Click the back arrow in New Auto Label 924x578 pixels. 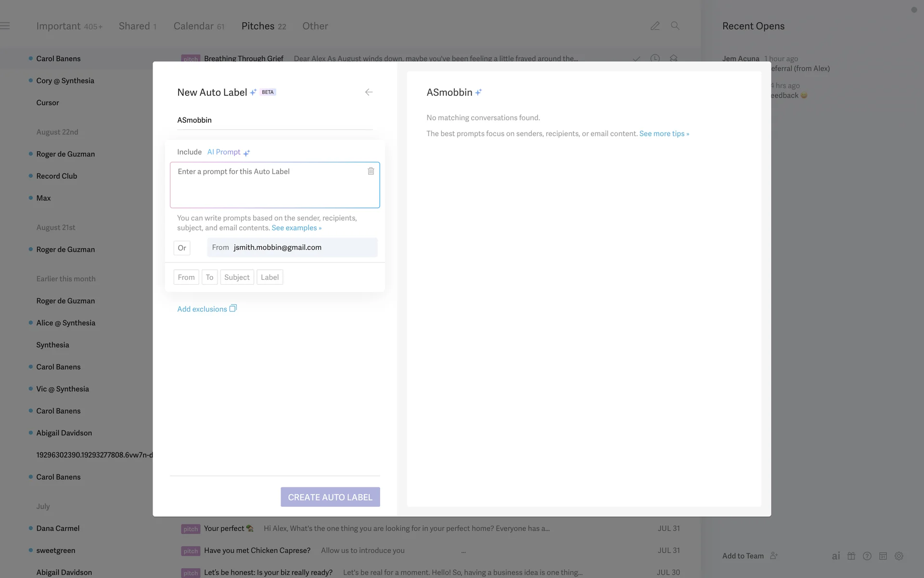click(x=369, y=92)
